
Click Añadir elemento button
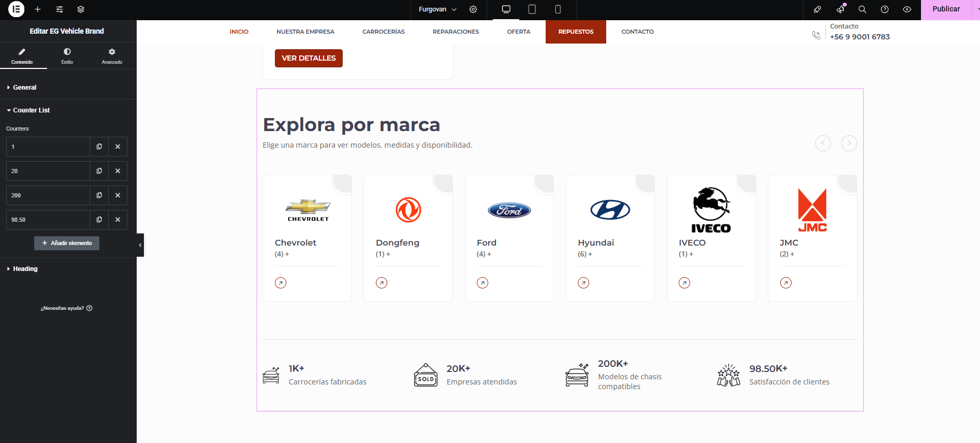click(67, 243)
